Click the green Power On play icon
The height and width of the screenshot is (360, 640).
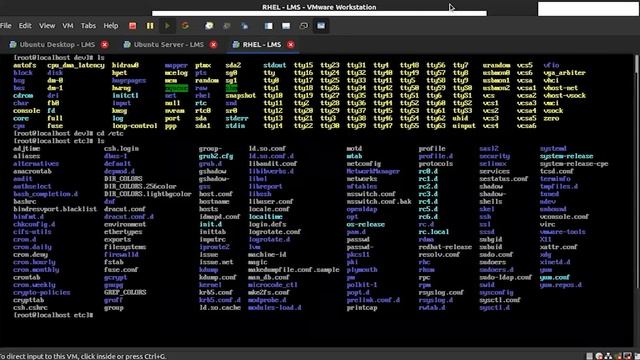167,26
